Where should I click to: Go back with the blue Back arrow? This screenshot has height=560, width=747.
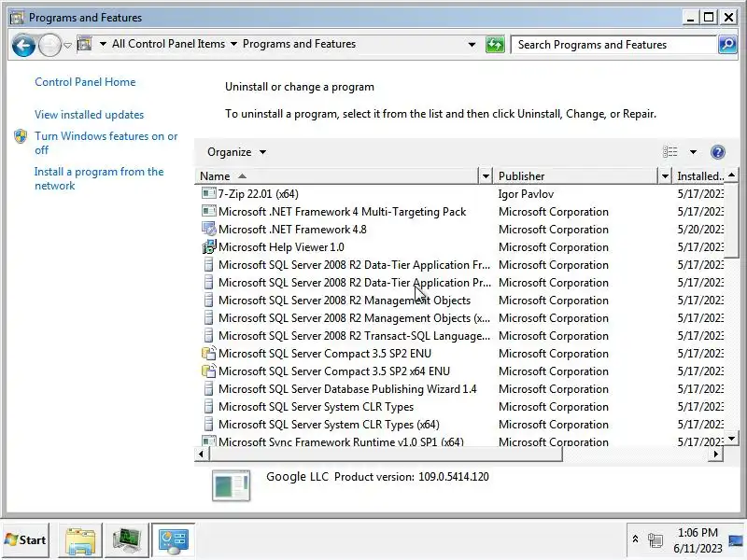click(x=23, y=45)
